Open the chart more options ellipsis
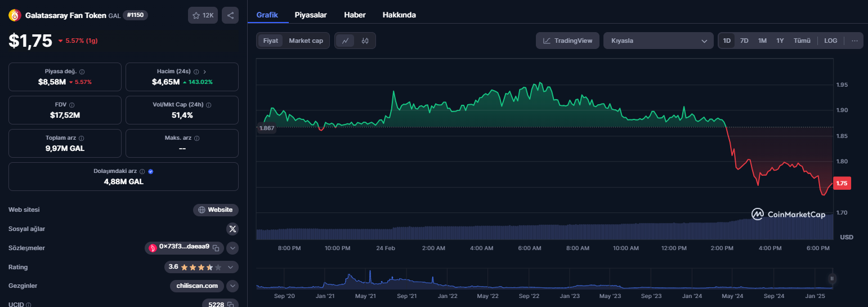Image resolution: width=868 pixels, height=307 pixels. pos(854,41)
